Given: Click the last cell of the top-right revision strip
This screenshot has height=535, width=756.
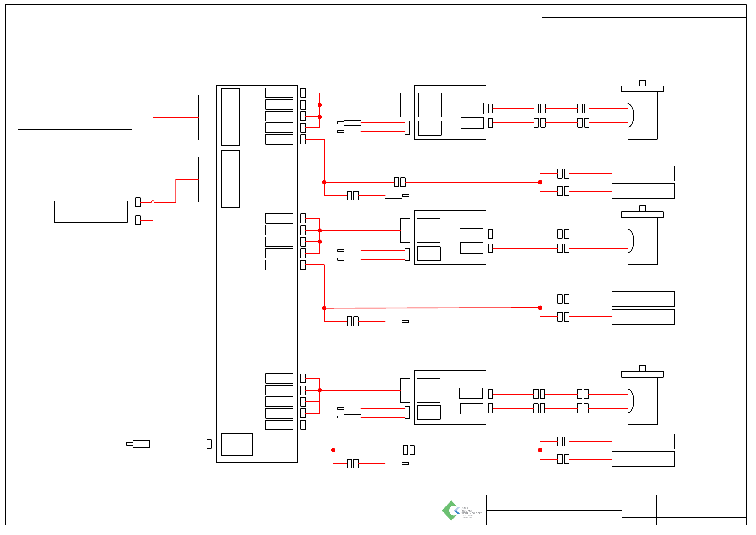Looking at the screenshot, I should (730, 11).
